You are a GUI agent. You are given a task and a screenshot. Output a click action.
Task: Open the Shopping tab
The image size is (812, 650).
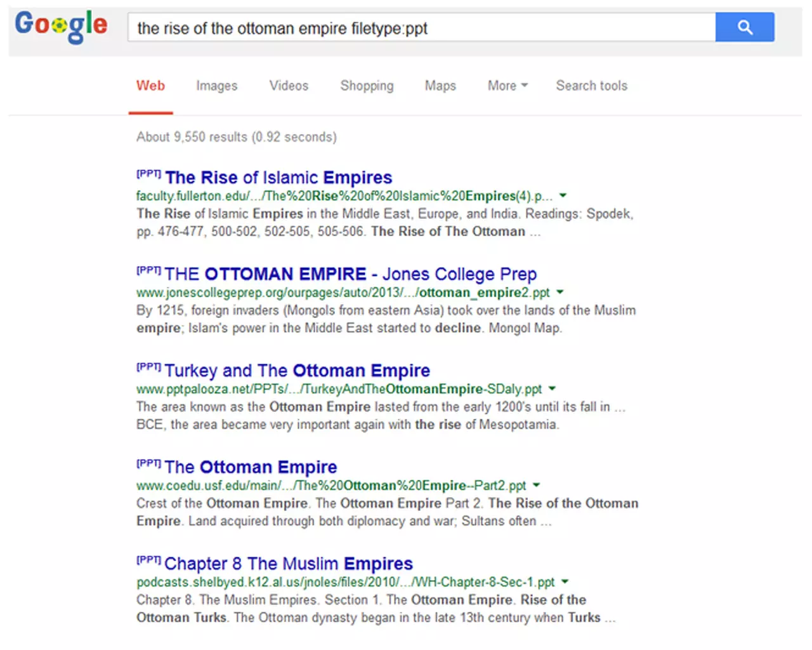point(367,86)
